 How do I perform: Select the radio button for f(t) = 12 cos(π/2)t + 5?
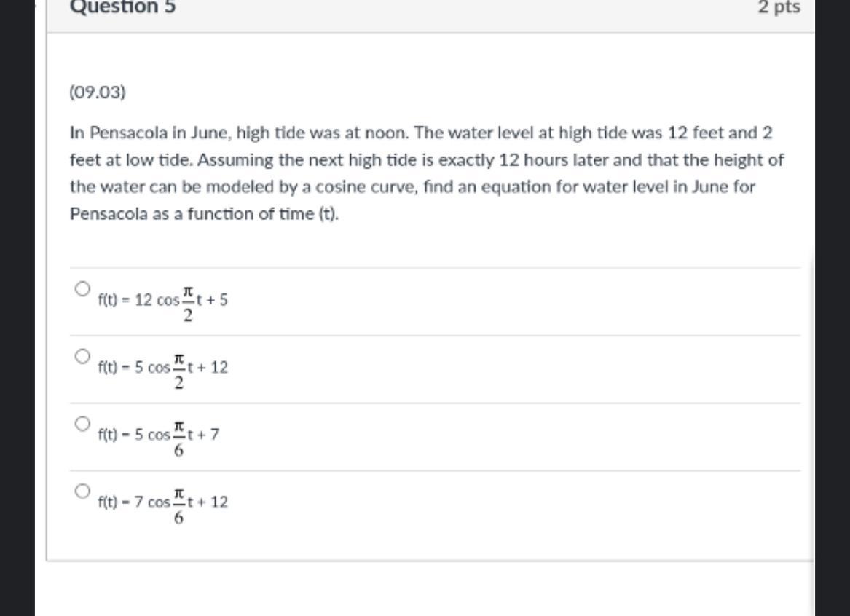click(x=81, y=287)
